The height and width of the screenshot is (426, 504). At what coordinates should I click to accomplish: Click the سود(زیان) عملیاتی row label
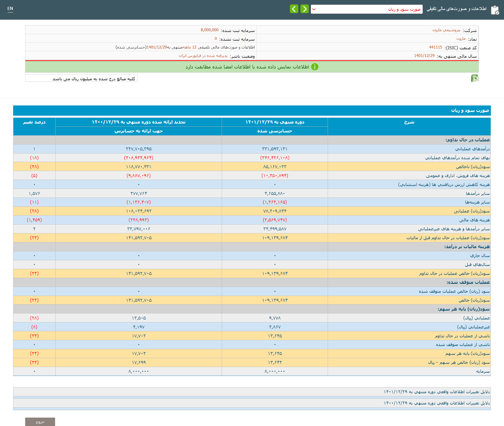click(472, 211)
